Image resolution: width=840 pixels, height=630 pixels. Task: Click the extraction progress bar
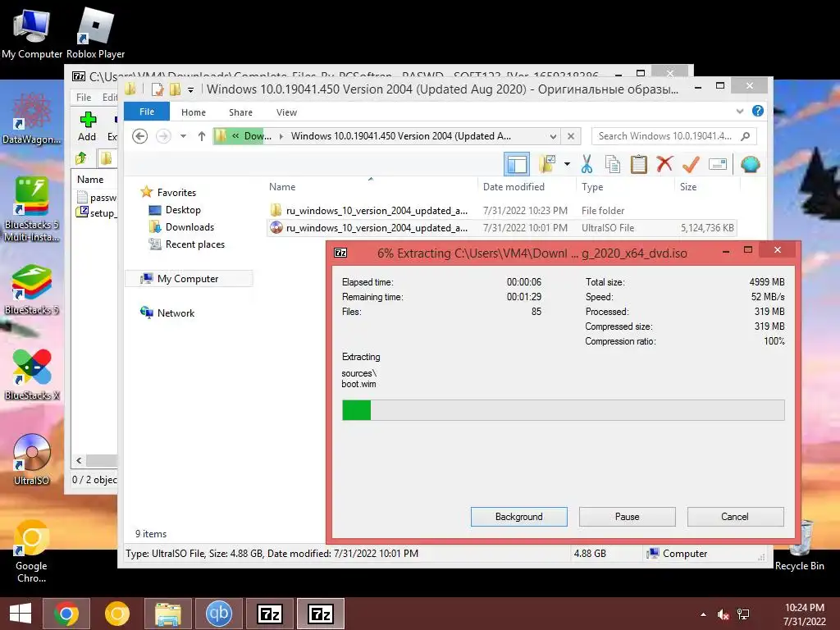pyautogui.click(x=563, y=410)
